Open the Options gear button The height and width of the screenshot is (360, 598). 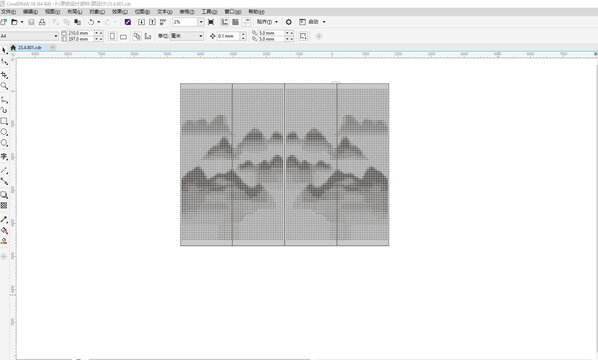[x=289, y=22]
